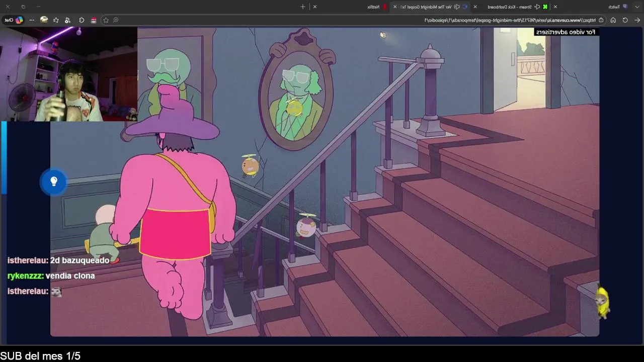Click the banana cat sticker overlay
This screenshot has height=362, width=644.
[x=603, y=302]
